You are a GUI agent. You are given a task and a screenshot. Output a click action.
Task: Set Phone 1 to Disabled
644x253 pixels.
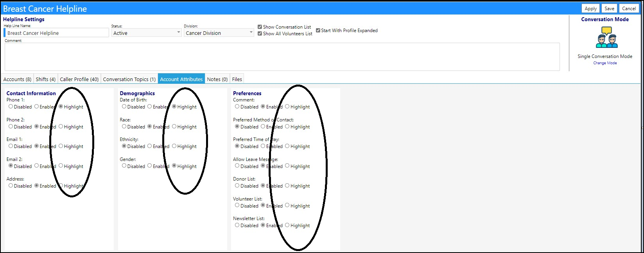(11, 107)
